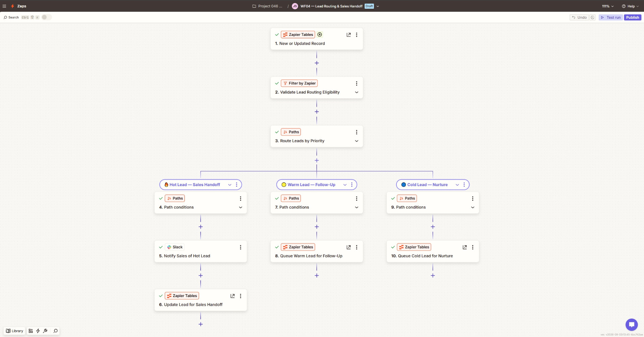This screenshot has height=337, width=644.
Task: Open Filter by Zapier step options menu
Action: [x=357, y=83]
